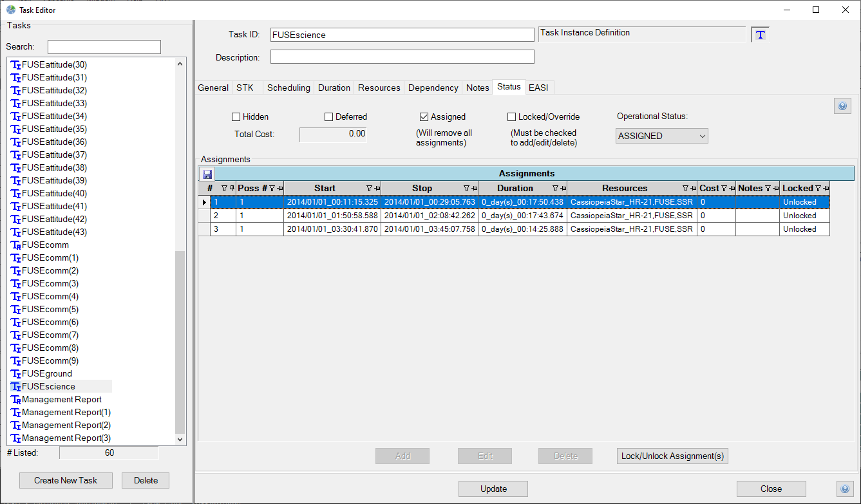Enable the Hidden checkbox
This screenshot has height=504, width=861.
coord(236,117)
